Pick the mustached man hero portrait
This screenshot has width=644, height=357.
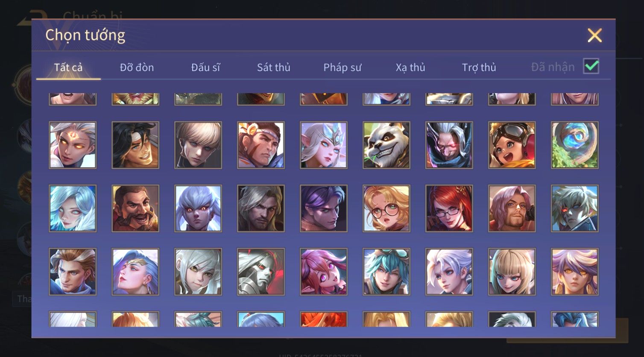click(135, 208)
